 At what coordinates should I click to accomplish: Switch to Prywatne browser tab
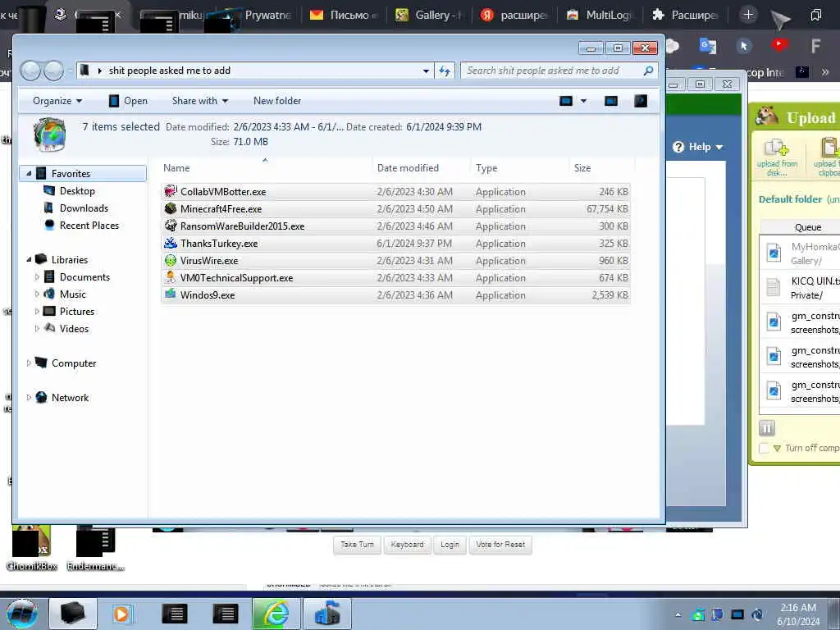tap(259, 15)
